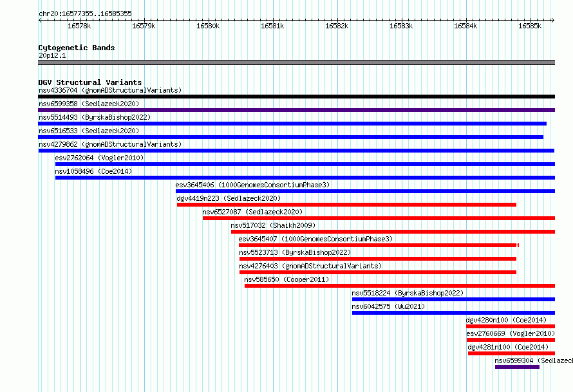The height and width of the screenshot is (392, 573).
Task: Click the blue nsv5514493 variant bar
Action: pyautogui.click(x=292, y=124)
